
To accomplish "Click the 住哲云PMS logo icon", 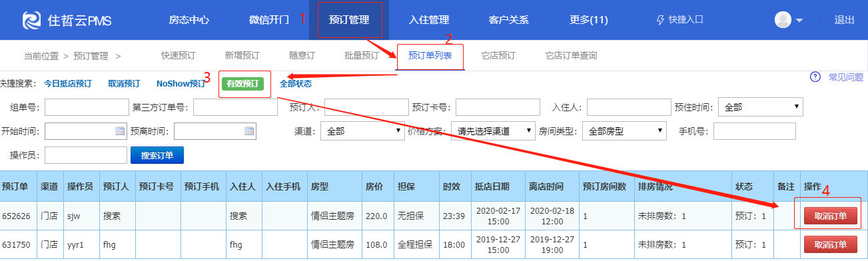I will pyautogui.click(x=31, y=20).
